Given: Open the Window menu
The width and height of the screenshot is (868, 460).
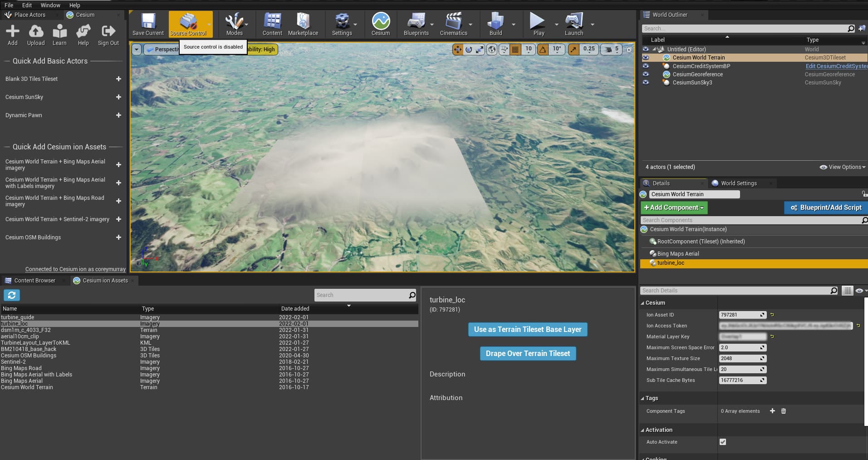Looking at the screenshot, I should click(50, 5).
